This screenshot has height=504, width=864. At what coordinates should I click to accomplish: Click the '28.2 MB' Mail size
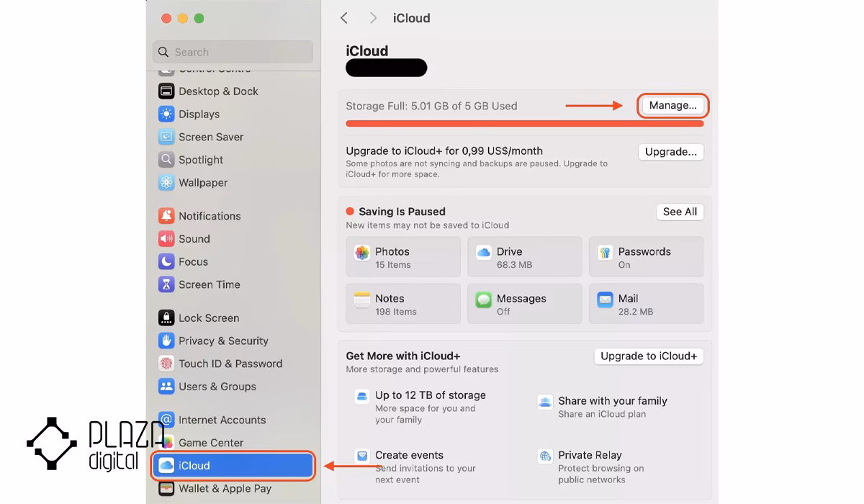click(x=636, y=312)
